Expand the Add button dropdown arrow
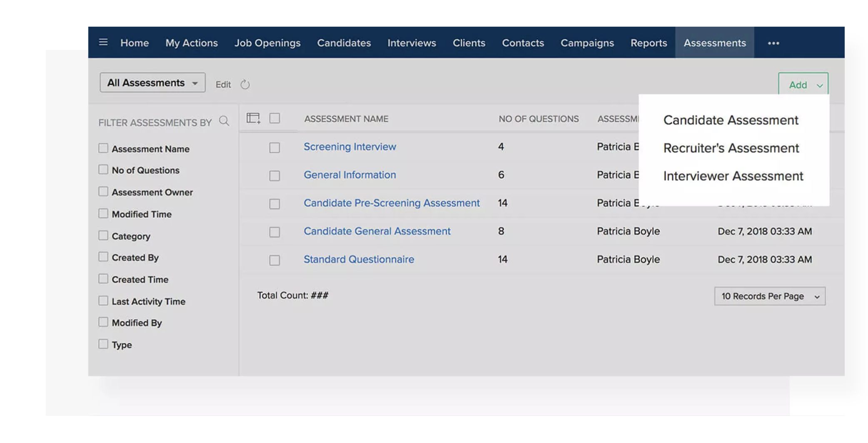The height and width of the screenshot is (443, 868). coord(819,85)
